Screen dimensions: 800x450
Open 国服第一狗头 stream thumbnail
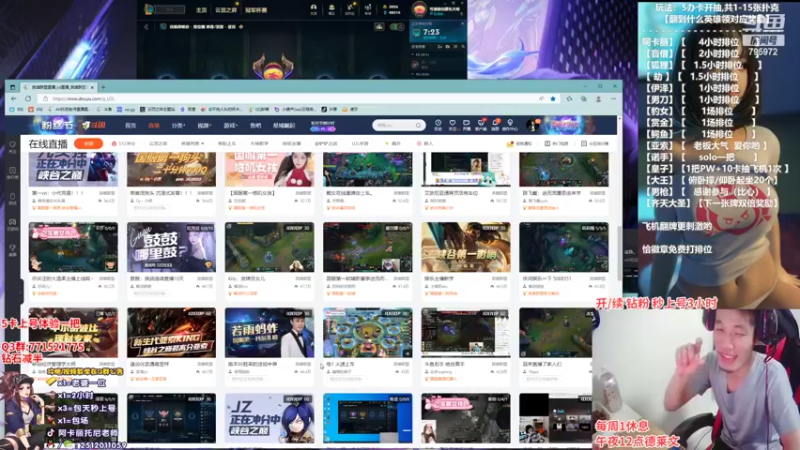tap(171, 169)
